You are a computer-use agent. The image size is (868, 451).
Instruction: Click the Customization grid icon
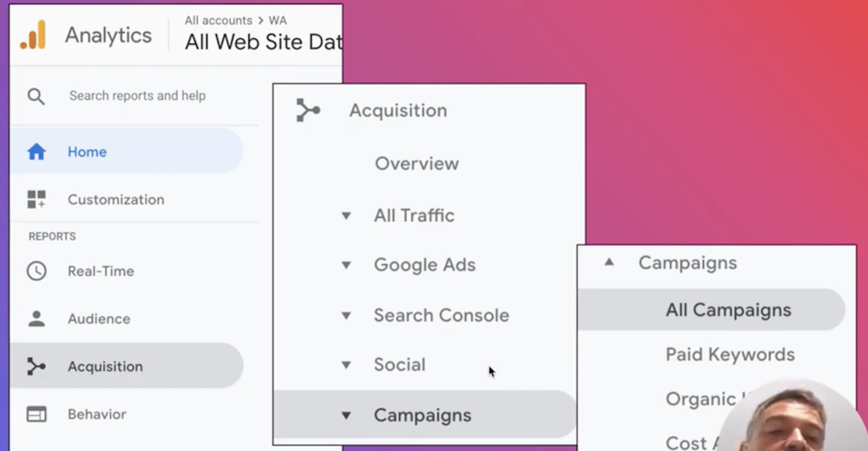pos(36,199)
